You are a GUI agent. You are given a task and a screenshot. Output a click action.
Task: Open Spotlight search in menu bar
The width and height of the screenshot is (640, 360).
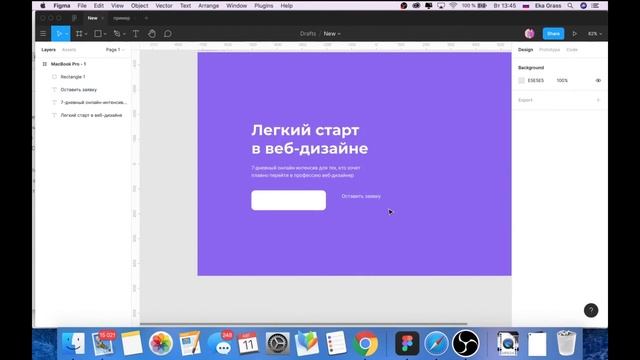coord(570,6)
